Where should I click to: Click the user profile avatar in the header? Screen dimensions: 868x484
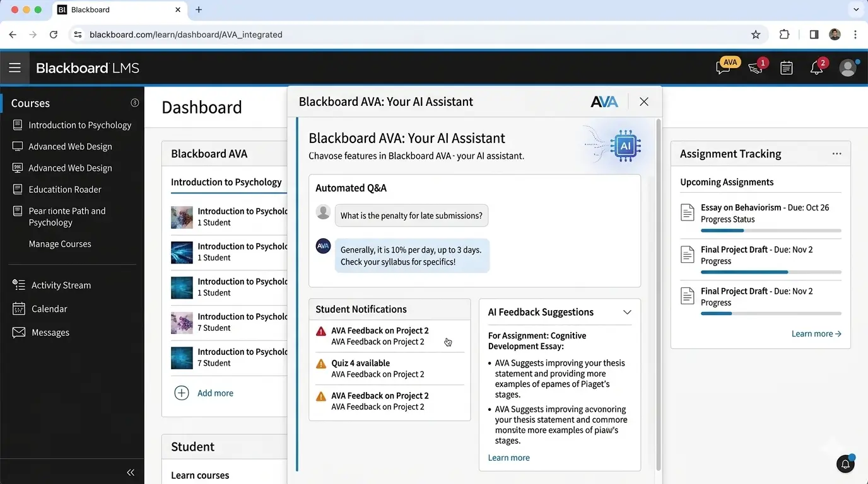click(x=848, y=67)
